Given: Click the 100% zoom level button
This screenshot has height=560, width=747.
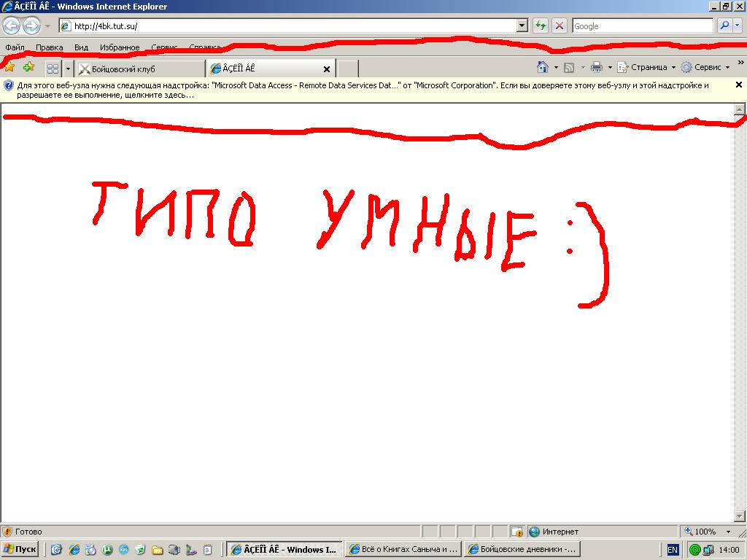Looking at the screenshot, I should pos(700,532).
